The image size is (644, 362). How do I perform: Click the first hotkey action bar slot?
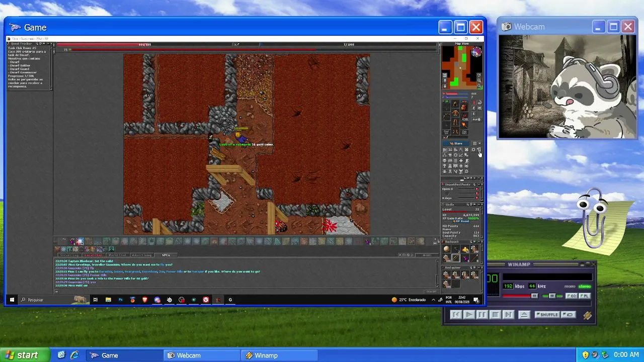[61, 241]
